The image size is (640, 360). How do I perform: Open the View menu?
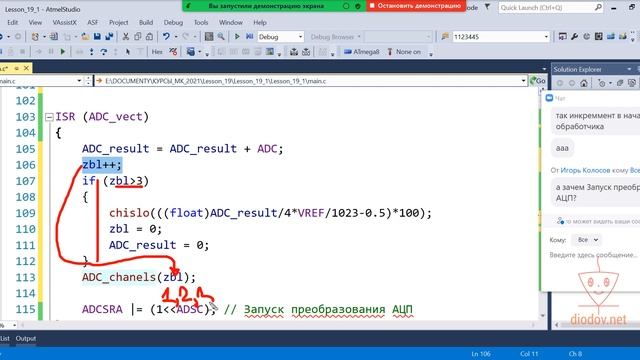click(x=35, y=22)
